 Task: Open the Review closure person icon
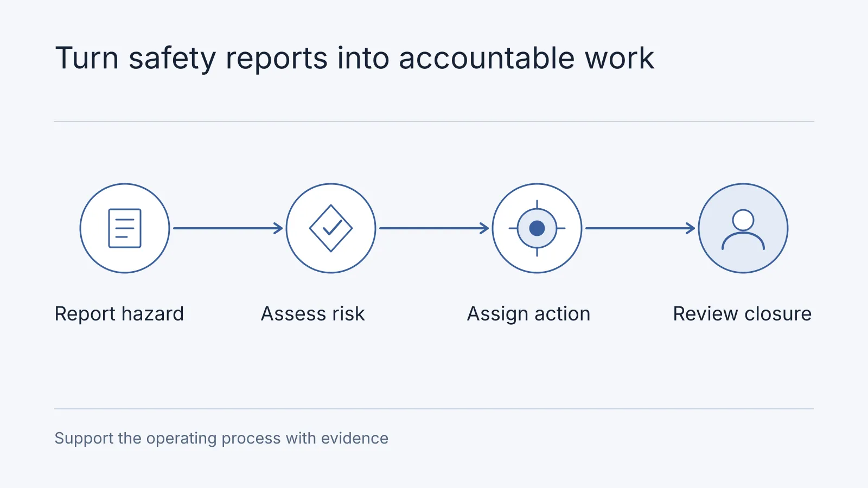[743, 228]
